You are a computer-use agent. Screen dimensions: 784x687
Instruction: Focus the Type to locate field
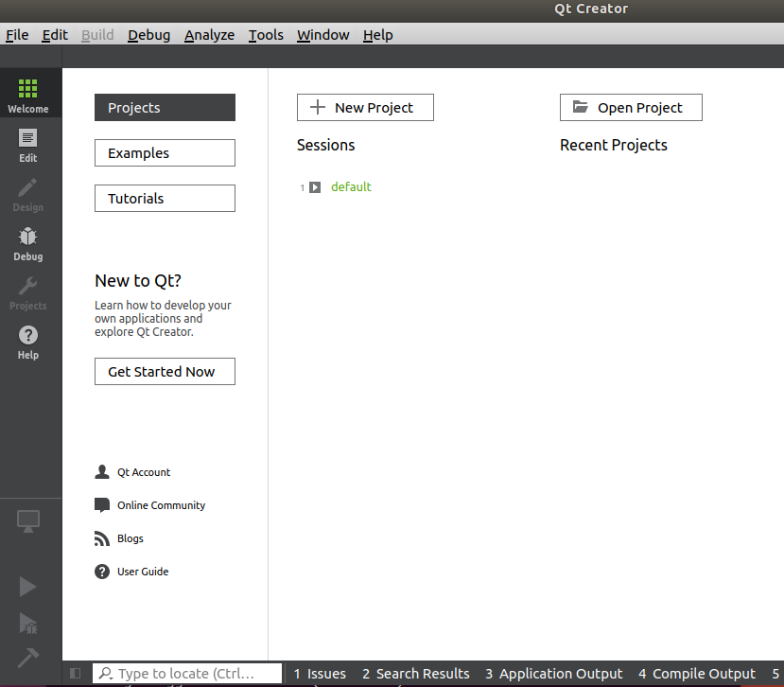pos(187,673)
